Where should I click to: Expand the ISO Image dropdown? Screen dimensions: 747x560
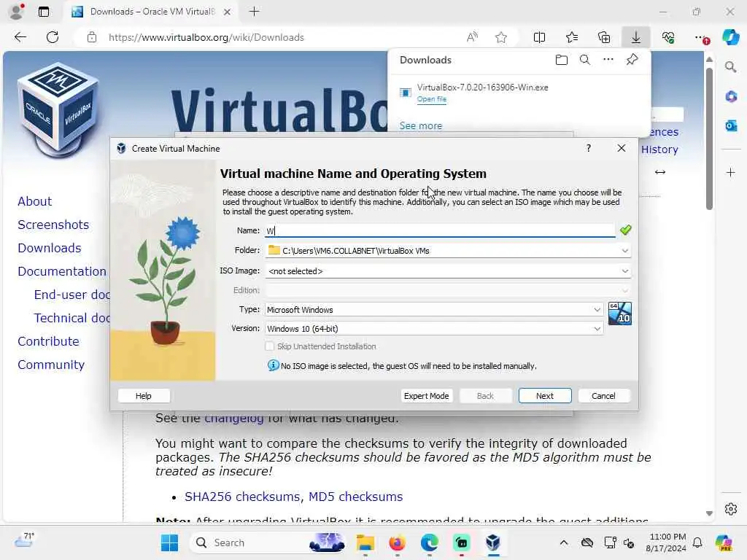624,271
